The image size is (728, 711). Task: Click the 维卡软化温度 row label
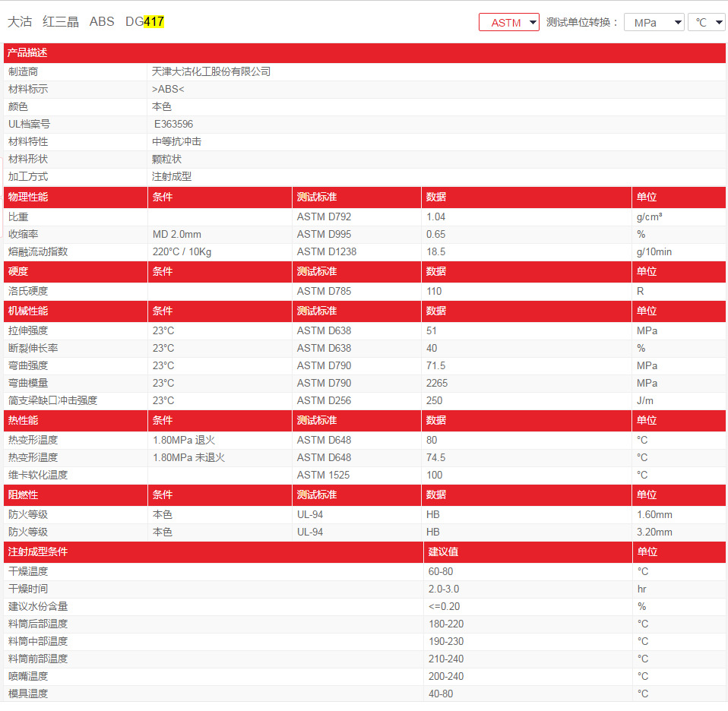tap(38, 475)
